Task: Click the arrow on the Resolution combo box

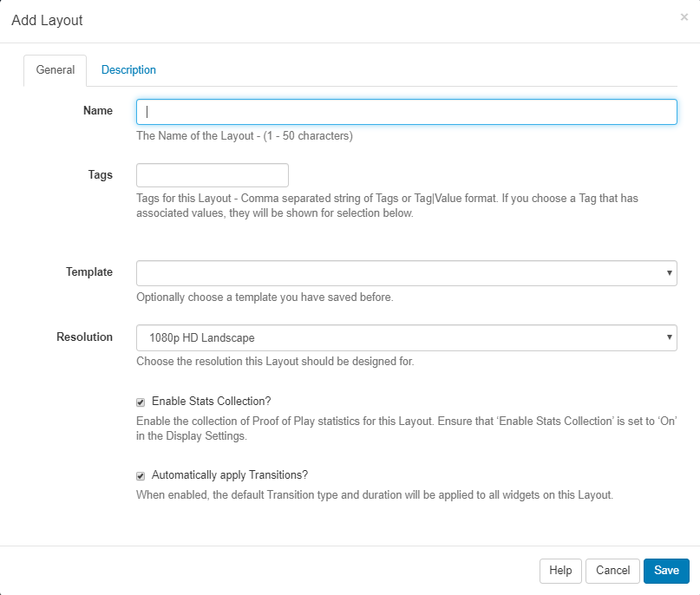Action: (669, 337)
